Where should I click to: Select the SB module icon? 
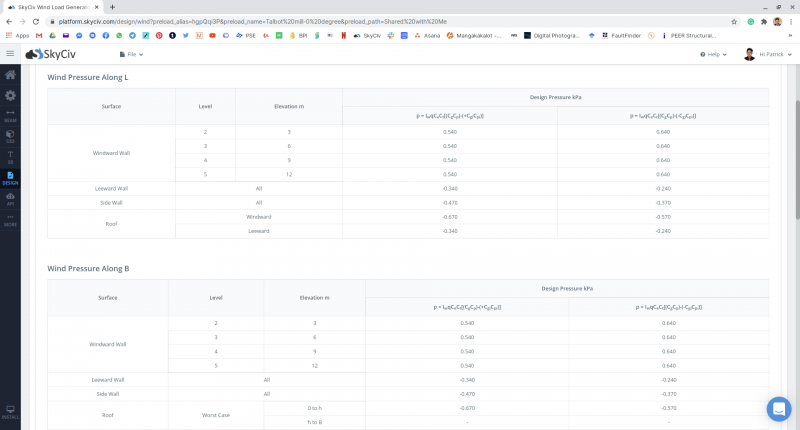(10, 156)
